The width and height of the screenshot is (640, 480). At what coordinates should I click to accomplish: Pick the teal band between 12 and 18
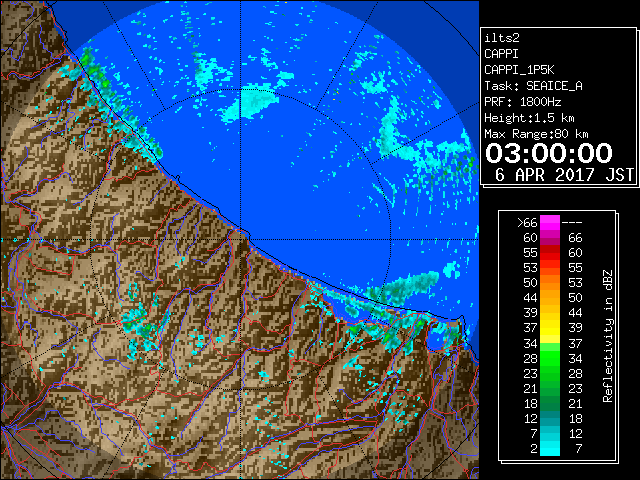[x=550, y=418]
